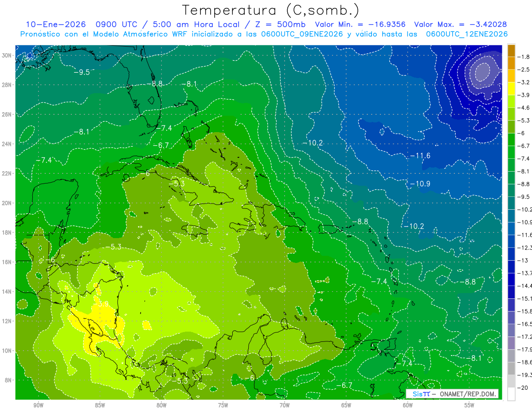Screen dimensions: 532x411
Task: Pick the gray legend swatch between -18.6 and -19.3
Action: [x=511, y=368]
